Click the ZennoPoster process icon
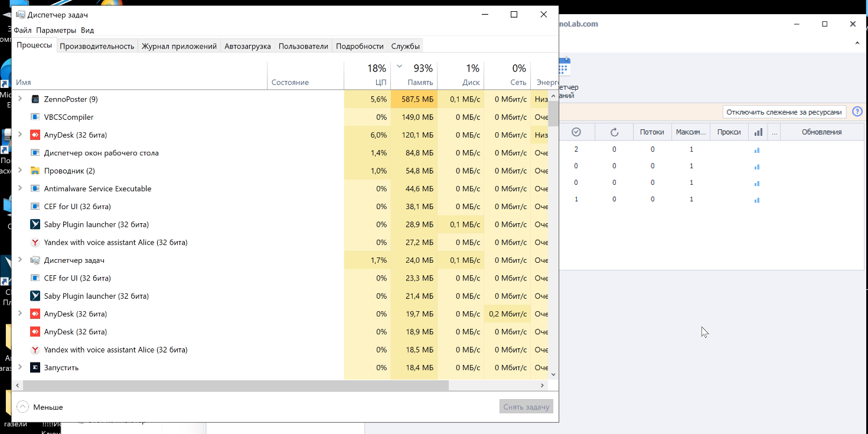This screenshot has height=434, width=868. click(x=35, y=99)
